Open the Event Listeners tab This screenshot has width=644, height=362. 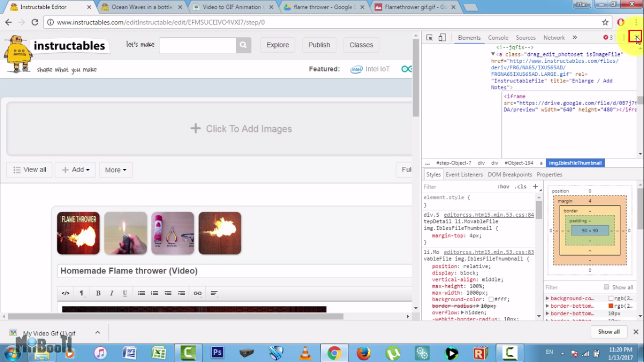464,174
